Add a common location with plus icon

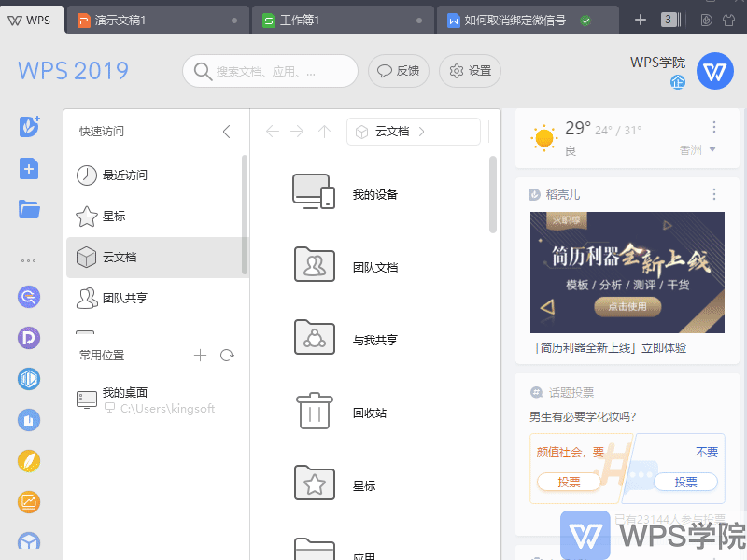pos(200,356)
